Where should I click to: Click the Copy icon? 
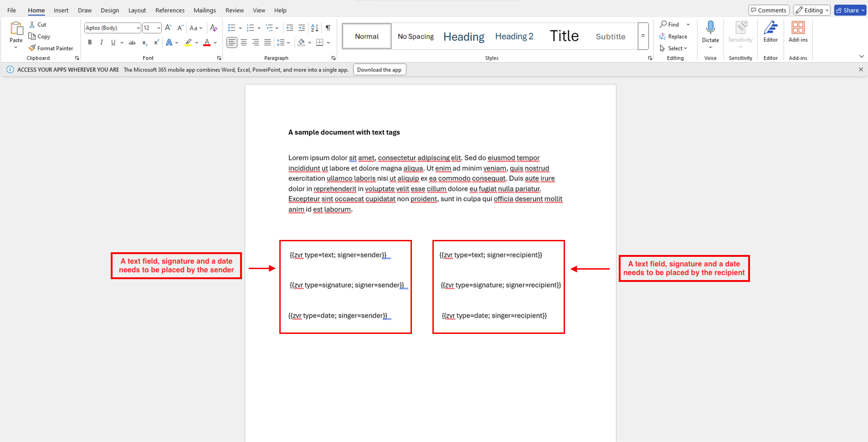32,36
